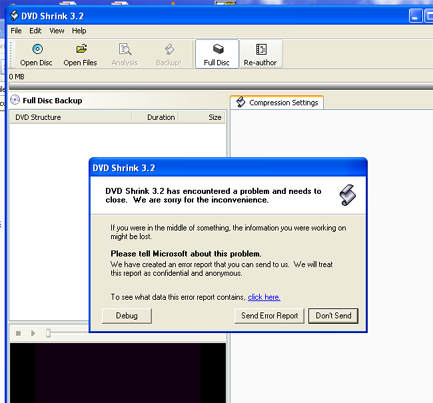Screen dimensions: 433x403
Task: Click the Debug button
Action: [127, 316]
